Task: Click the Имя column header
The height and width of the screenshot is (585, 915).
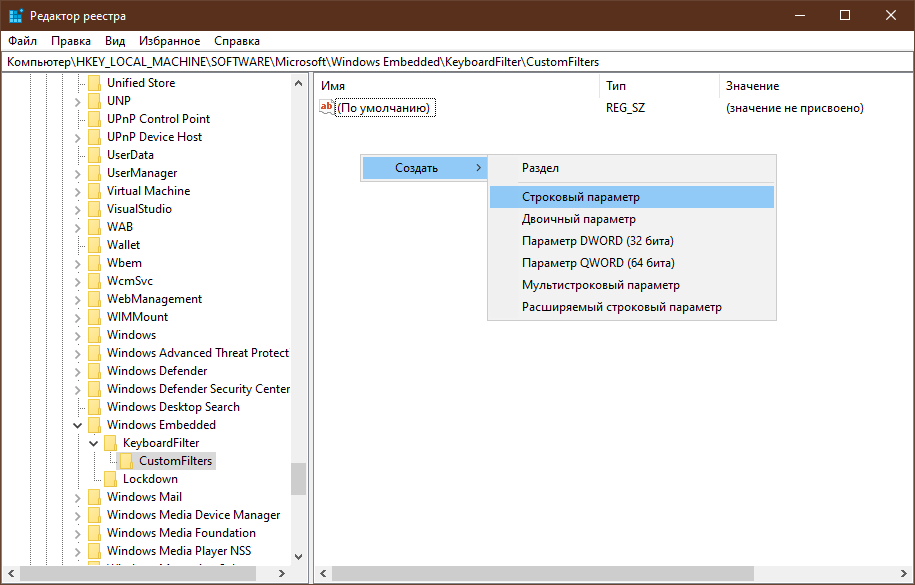Action: tap(457, 86)
